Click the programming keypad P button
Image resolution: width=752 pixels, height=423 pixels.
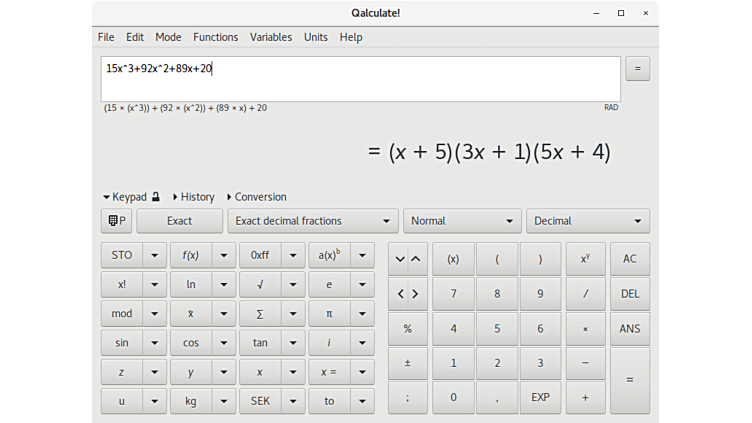pyautogui.click(x=117, y=221)
